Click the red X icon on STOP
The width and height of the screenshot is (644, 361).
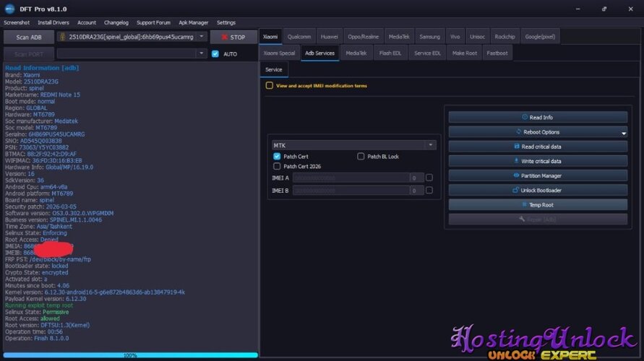(224, 38)
